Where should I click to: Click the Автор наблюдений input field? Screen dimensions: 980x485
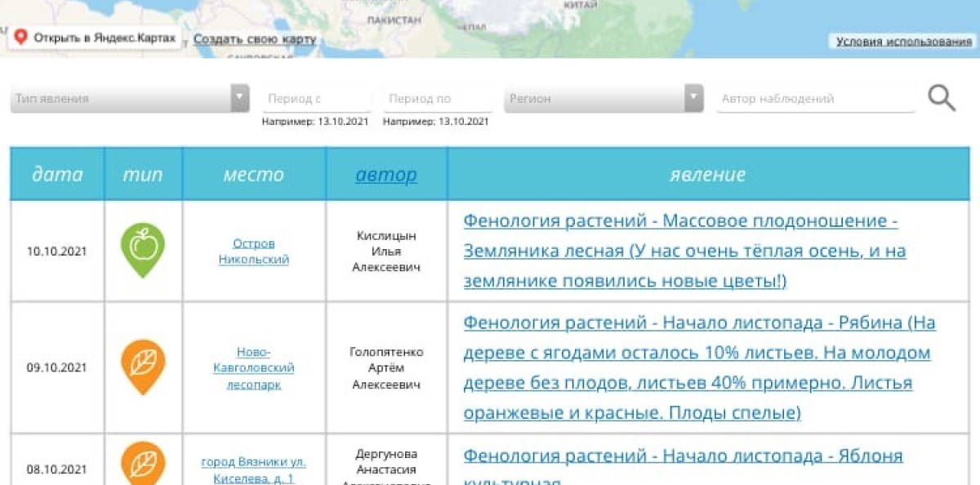tap(816, 99)
